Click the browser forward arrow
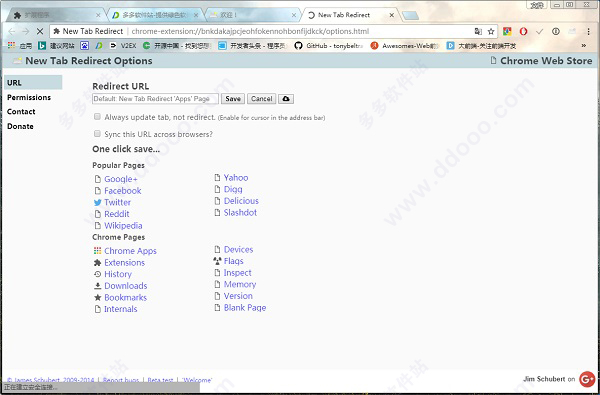The height and width of the screenshot is (395, 600). coord(26,31)
